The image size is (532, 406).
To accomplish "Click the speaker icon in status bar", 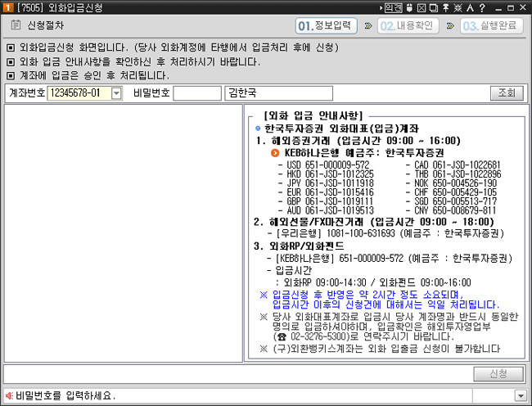I will (9, 395).
